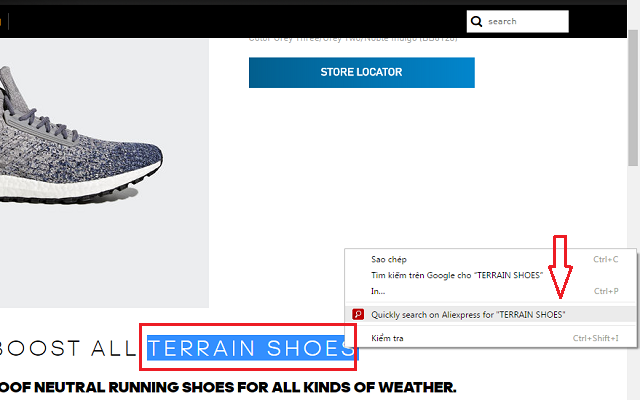Click the red Aliexpress search icon in context menu
640x400 pixels.
[x=358, y=314]
